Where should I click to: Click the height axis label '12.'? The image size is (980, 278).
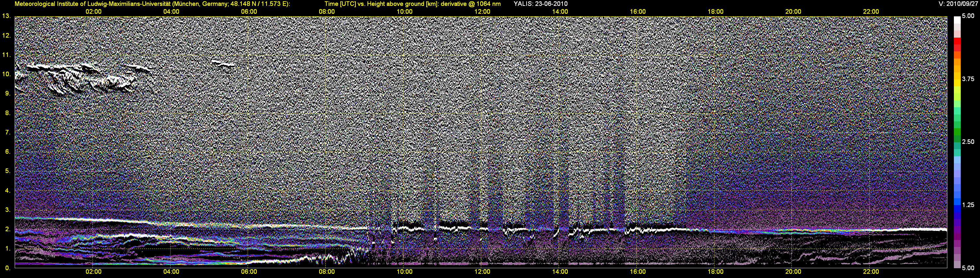(6, 35)
